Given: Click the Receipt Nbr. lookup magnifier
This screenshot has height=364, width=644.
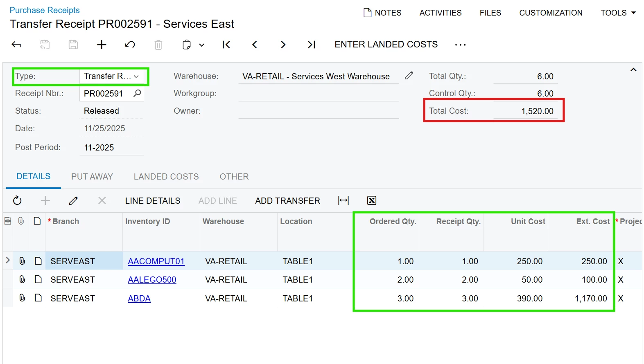Looking at the screenshot, I should (x=138, y=93).
